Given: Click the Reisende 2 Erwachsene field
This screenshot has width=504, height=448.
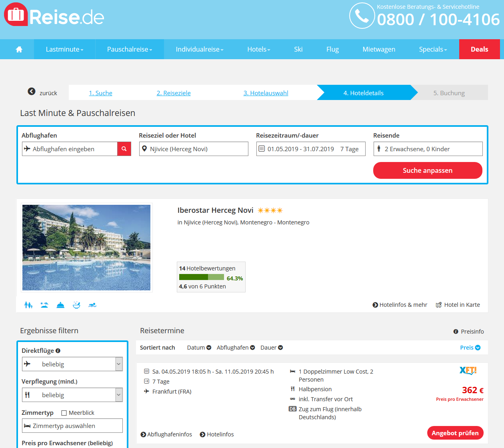Looking at the screenshot, I should tap(428, 149).
